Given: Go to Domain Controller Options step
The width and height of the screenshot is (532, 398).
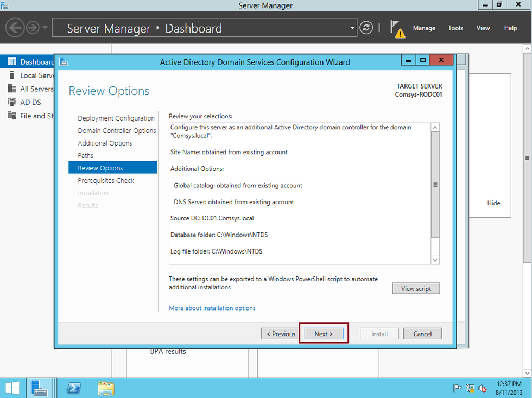Looking at the screenshot, I should tap(117, 131).
